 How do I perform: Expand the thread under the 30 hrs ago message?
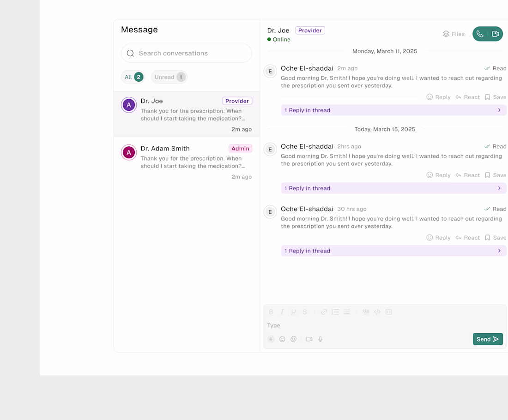pyautogui.click(x=393, y=251)
